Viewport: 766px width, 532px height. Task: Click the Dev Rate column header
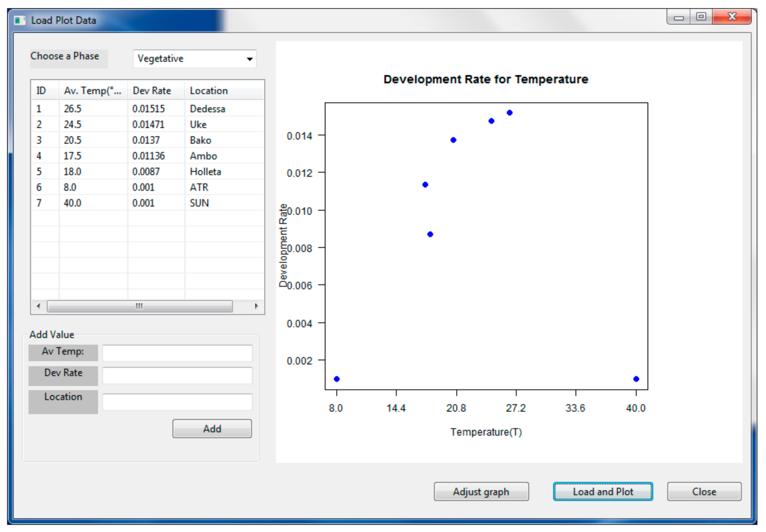pos(156,91)
